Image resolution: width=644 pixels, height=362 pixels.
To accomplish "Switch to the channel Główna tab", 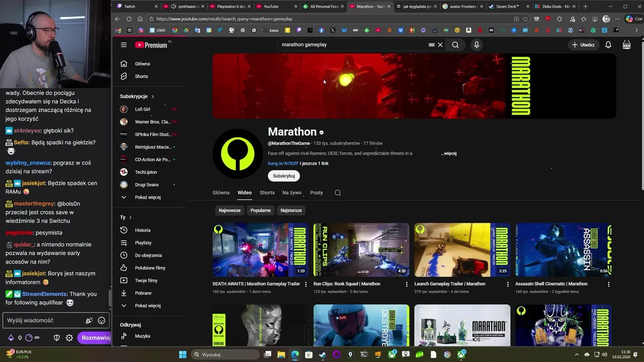I will [x=221, y=193].
